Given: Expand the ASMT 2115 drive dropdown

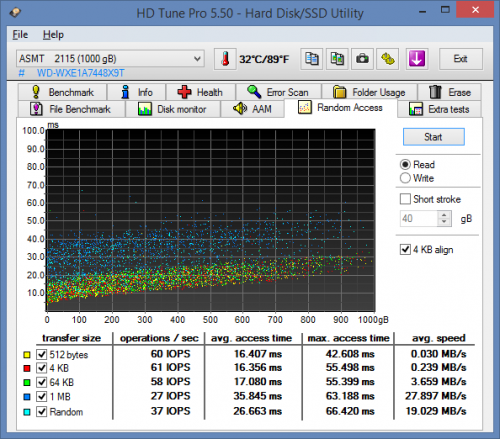Looking at the screenshot, I should tap(110, 59).
